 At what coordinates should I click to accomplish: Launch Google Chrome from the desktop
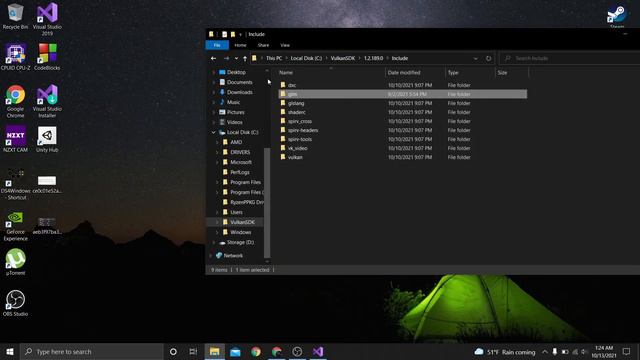16,101
